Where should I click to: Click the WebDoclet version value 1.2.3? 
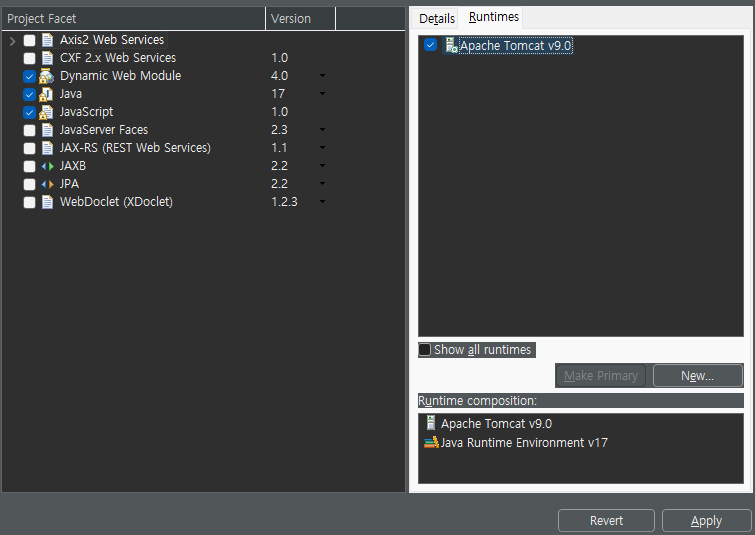pos(284,201)
